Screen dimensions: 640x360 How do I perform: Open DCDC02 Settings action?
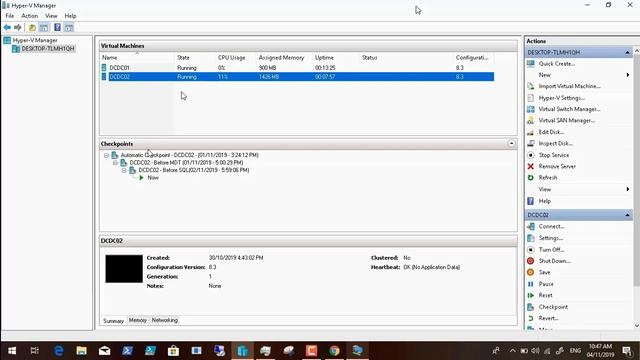[x=551, y=238]
